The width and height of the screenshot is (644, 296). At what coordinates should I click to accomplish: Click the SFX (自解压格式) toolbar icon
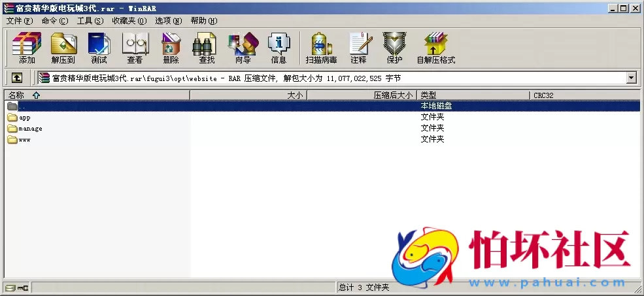click(x=436, y=44)
